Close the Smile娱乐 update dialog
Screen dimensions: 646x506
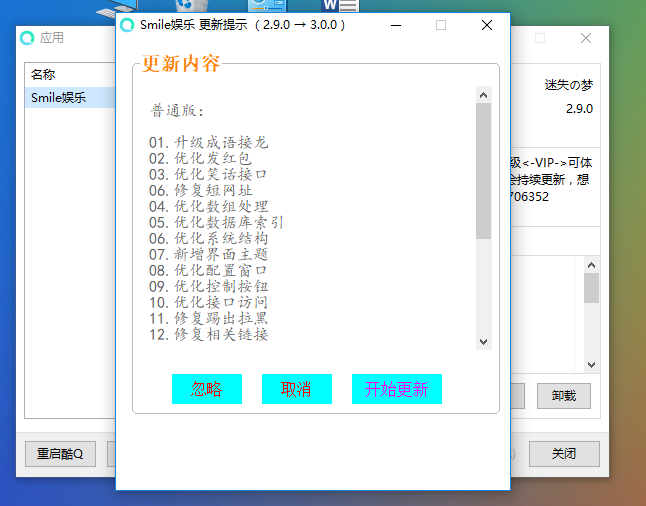pyautogui.click(x=487, y=25)
